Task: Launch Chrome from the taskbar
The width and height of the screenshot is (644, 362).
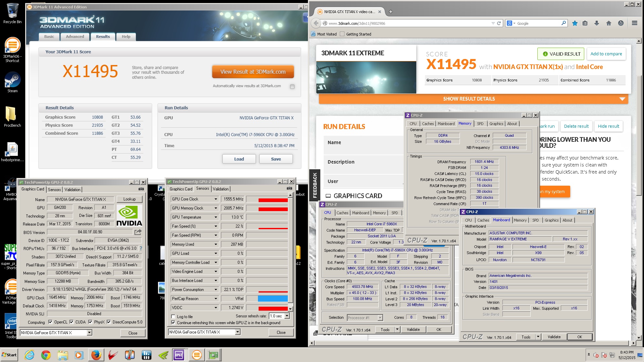Action: click(x=46, y=355)
